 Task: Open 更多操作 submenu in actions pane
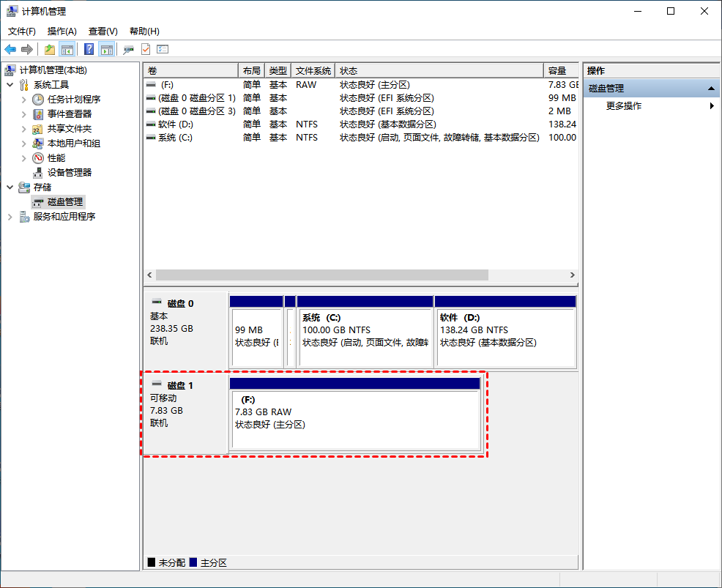click(x=623, y=106)
